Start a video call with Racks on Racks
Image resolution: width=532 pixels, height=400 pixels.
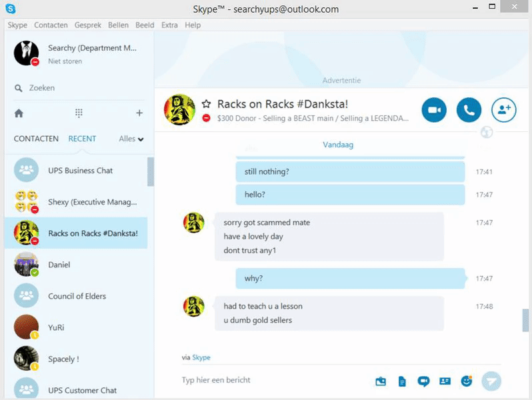point(434,110)
